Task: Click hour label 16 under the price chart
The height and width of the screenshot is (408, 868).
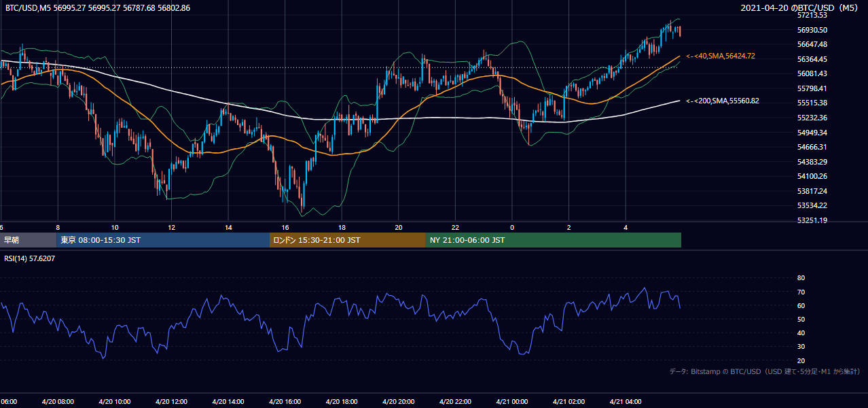Action: (285, 227)
